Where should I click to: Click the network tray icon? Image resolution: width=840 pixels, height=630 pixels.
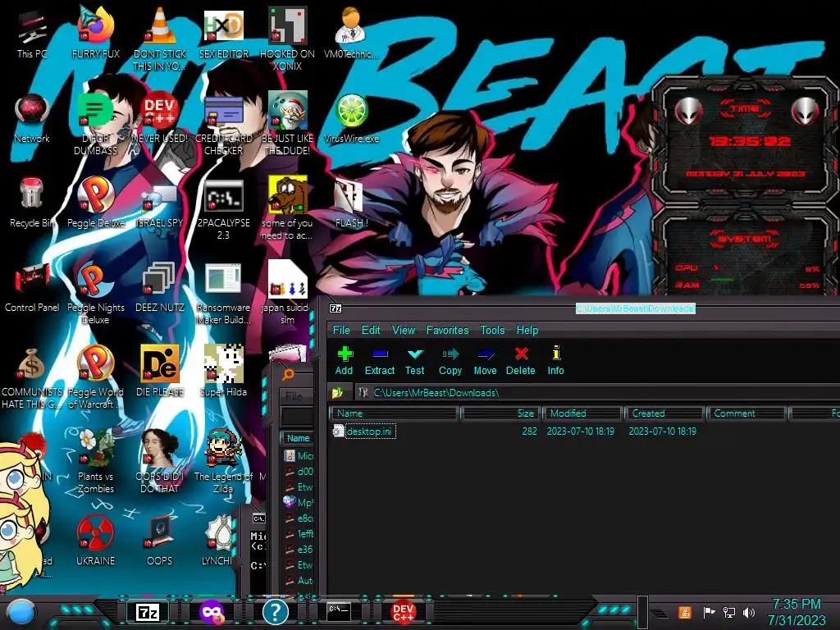click(728, 612)
